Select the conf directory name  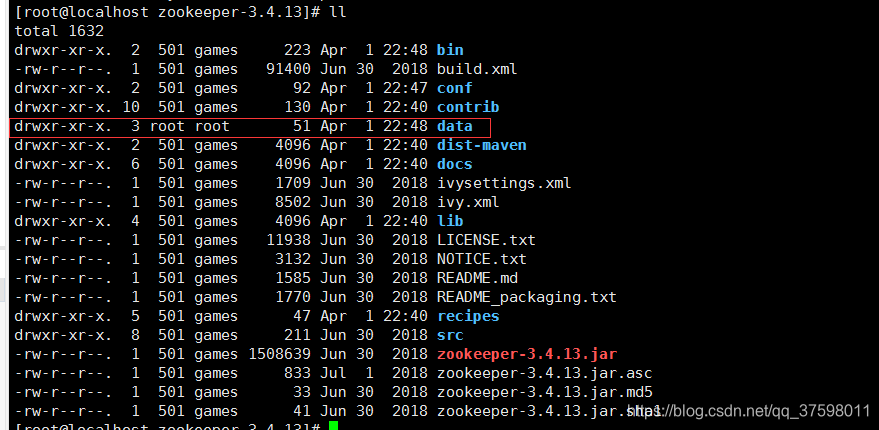point(455,88)
